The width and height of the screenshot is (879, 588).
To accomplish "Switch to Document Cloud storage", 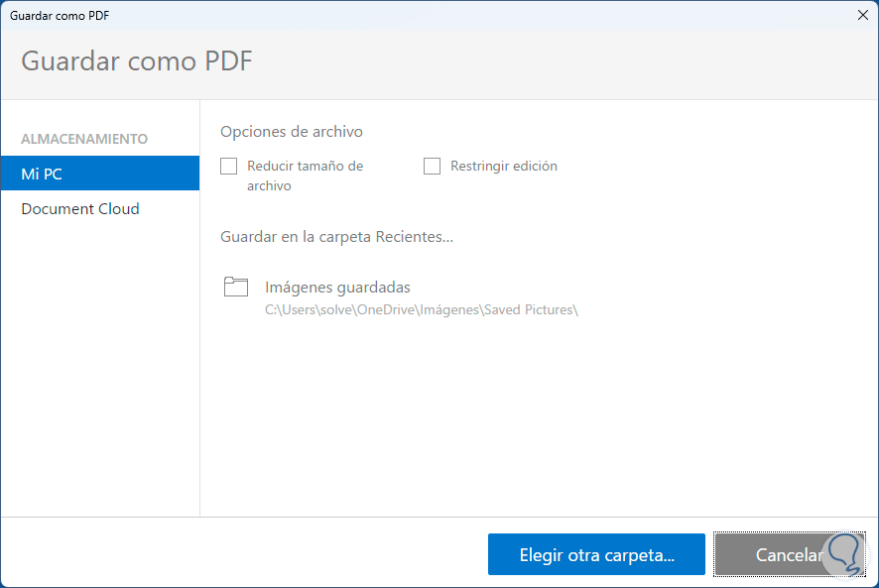I will tap(80, 208).
